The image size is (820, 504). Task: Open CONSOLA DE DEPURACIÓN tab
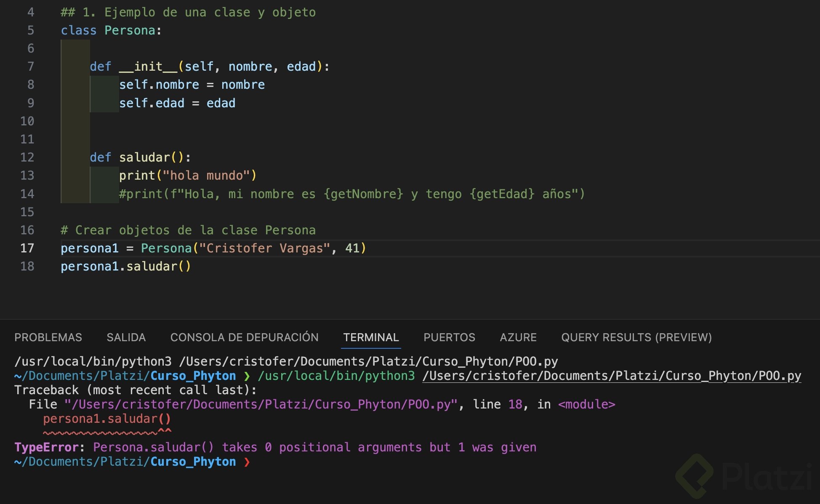point(244,337)
